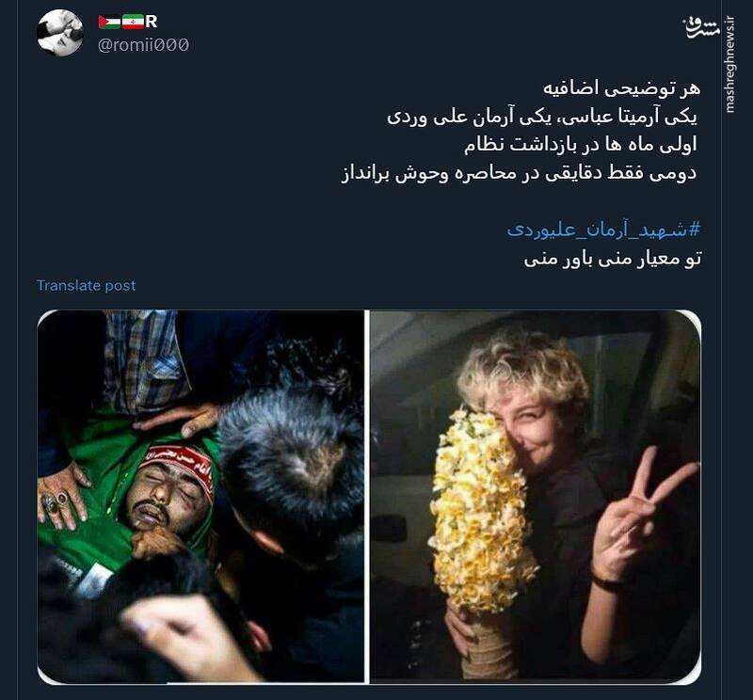This screenshot has width=753, height=700.
Task: Click the Iran flag emoji in display name
Action: 133,22
